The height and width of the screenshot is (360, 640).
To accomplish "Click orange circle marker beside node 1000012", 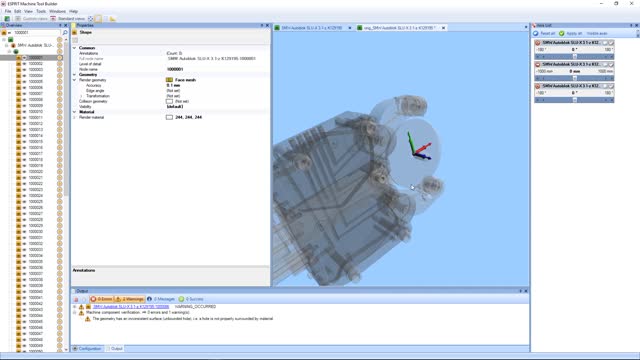I will pyautogui.click(x=60, y=124).
